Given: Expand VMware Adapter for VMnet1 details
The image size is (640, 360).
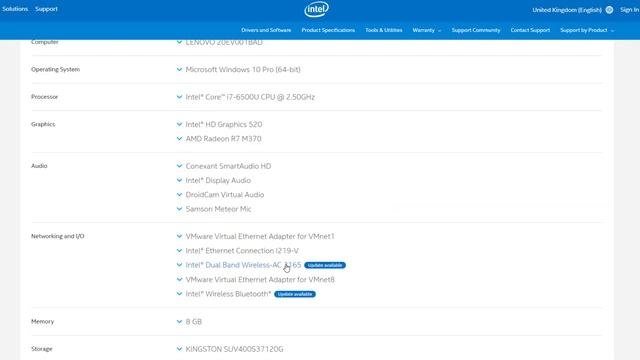Looking at the screenshot, I should 179,236.
